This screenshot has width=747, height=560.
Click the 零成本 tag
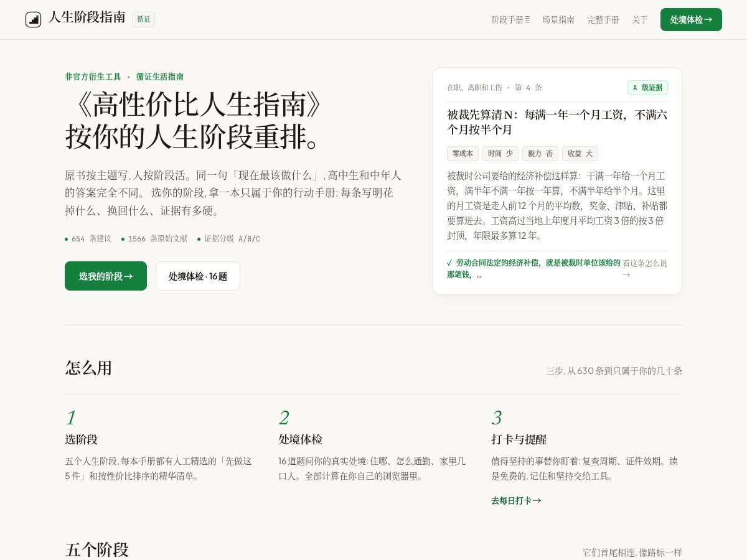463,154
